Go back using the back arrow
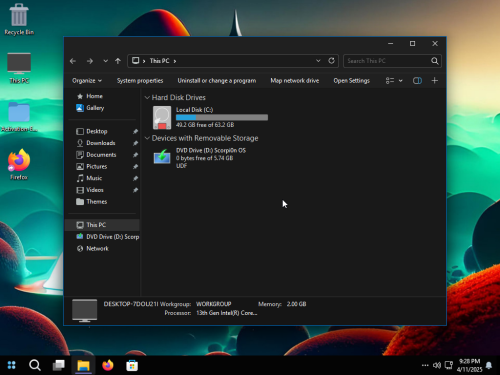 pyautogui.click(x=73, y=61)
